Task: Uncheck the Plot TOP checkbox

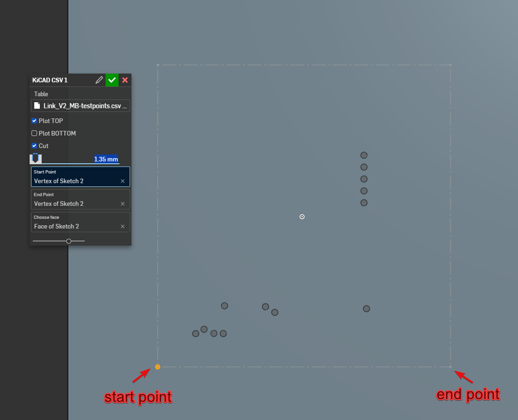Action: [34, 121]
